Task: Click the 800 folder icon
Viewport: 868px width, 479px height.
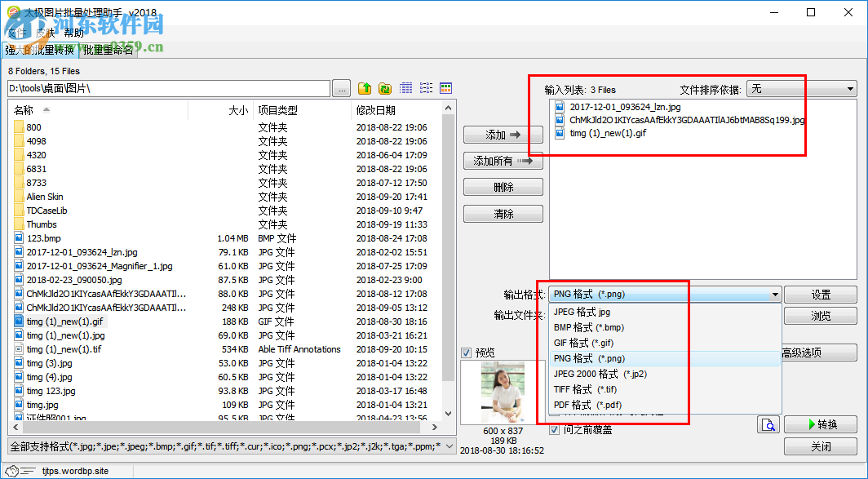Action: coord(19,126)
